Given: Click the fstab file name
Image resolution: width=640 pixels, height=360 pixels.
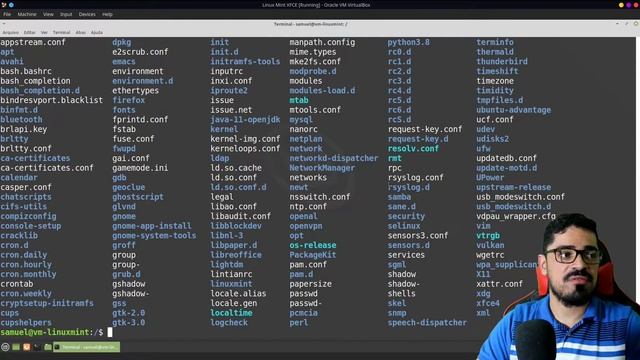Looking at the screenshot, I should coord(124,129).
